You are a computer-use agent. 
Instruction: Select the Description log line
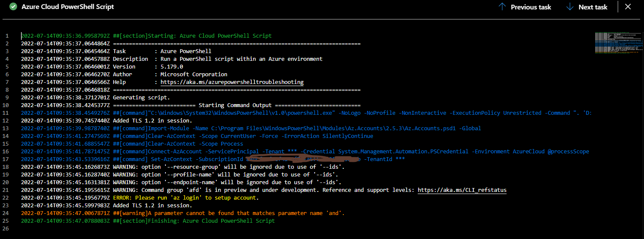click(x=172, y=59)
